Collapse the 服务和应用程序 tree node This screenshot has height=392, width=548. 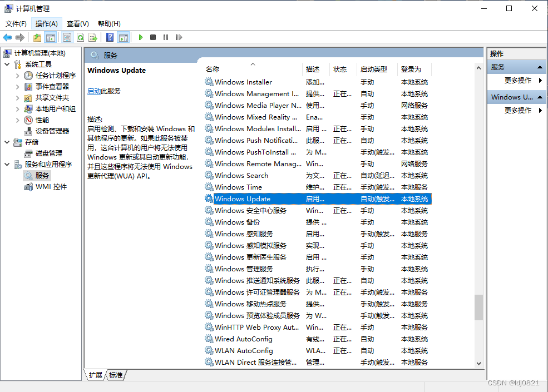pos(7,164)
